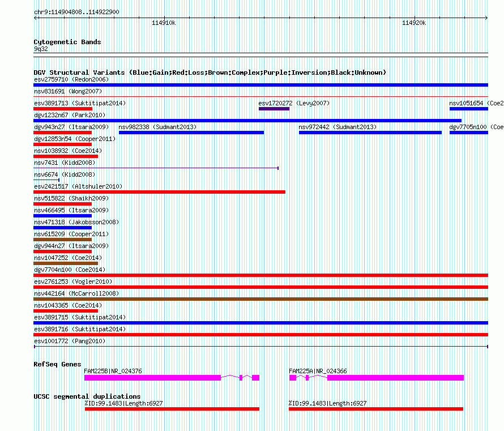This screenshot has height=431, width=504.
Task: Open the nsv442164 (McCarroll2008) label
Action: coord(76,293)
